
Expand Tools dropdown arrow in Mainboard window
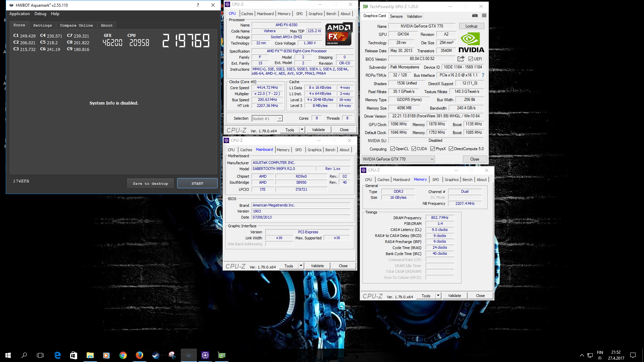point(301,266)
